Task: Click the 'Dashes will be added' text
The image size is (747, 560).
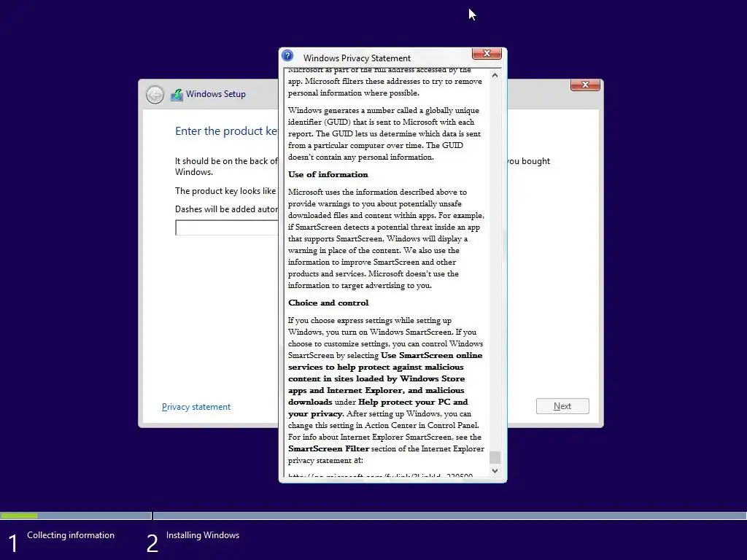Action: 226,209
